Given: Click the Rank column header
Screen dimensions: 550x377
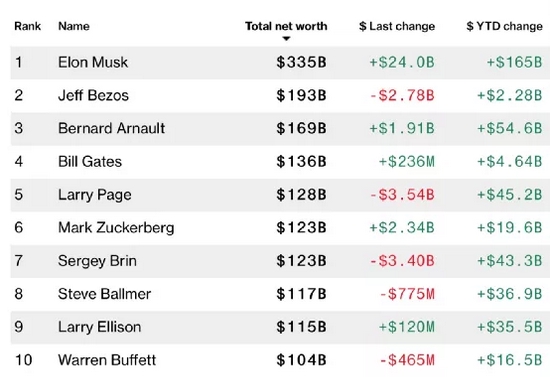Looking at the screenshot, I should point(28,26).
